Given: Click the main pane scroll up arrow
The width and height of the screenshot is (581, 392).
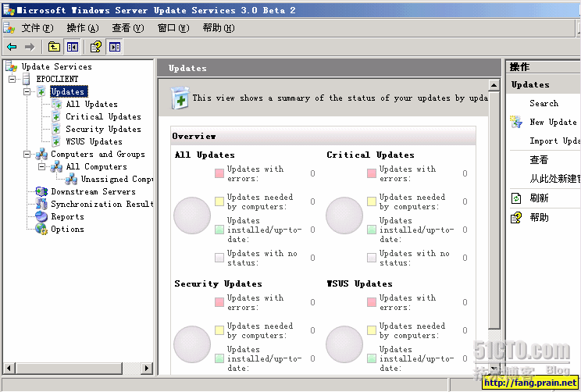Looking at the screenshot, I should (494, 85).
